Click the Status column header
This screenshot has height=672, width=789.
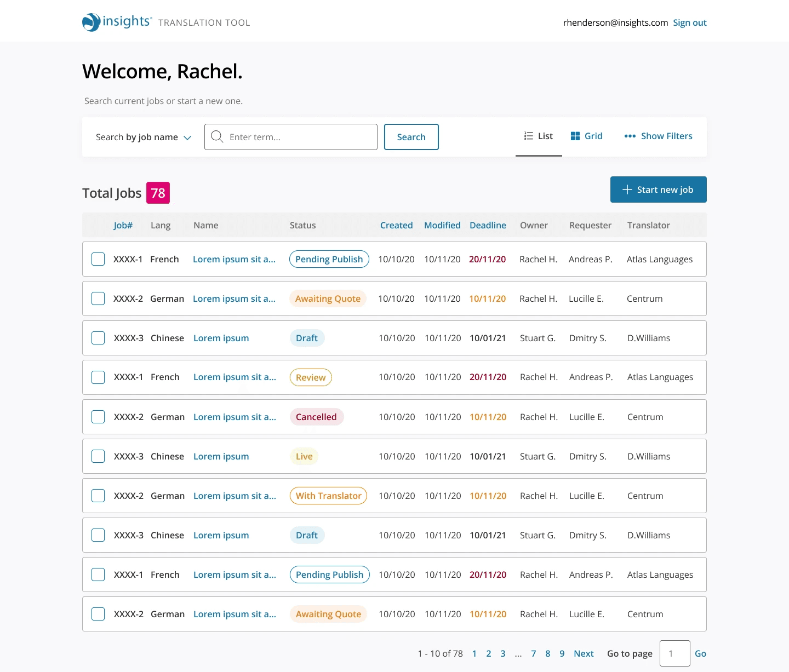(303, 225)
